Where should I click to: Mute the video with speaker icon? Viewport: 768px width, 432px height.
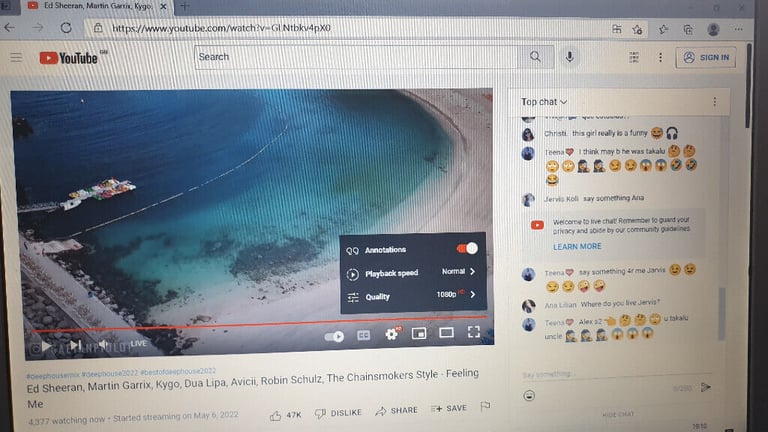(x=104, y=345)
